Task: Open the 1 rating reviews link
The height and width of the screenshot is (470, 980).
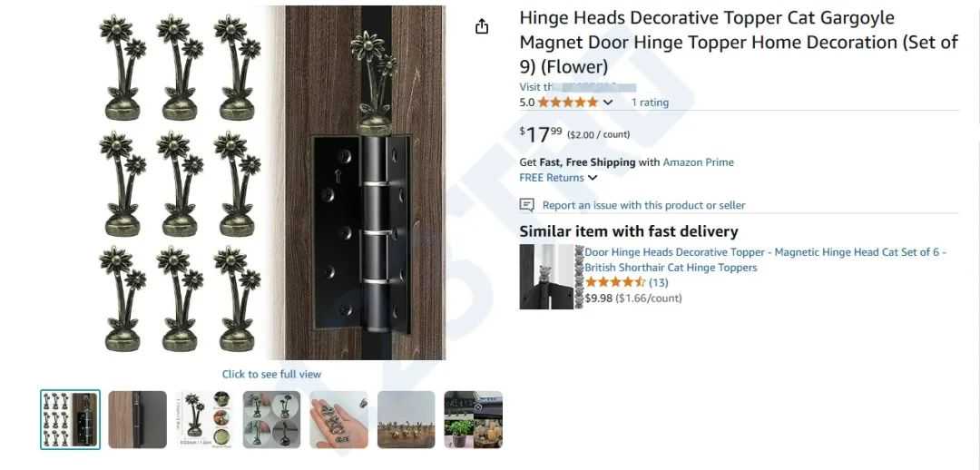Action: coord(650,103)
